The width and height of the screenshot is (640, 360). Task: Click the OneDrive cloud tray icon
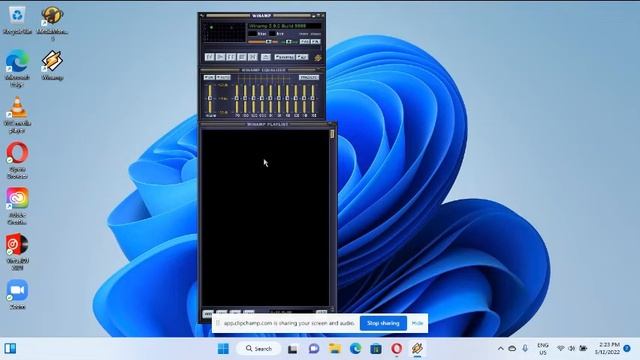(x=512, y=349)
